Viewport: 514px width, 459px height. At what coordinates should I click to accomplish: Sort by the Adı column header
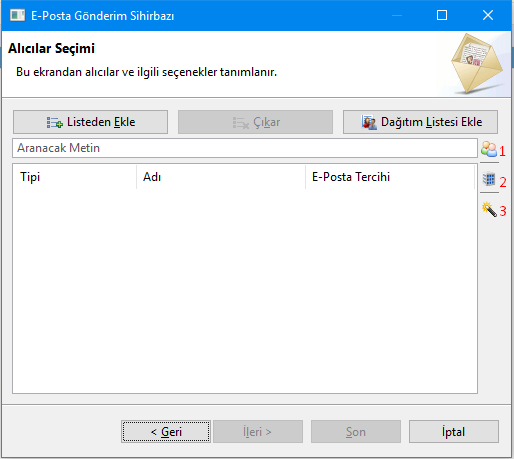coord(221,177)
